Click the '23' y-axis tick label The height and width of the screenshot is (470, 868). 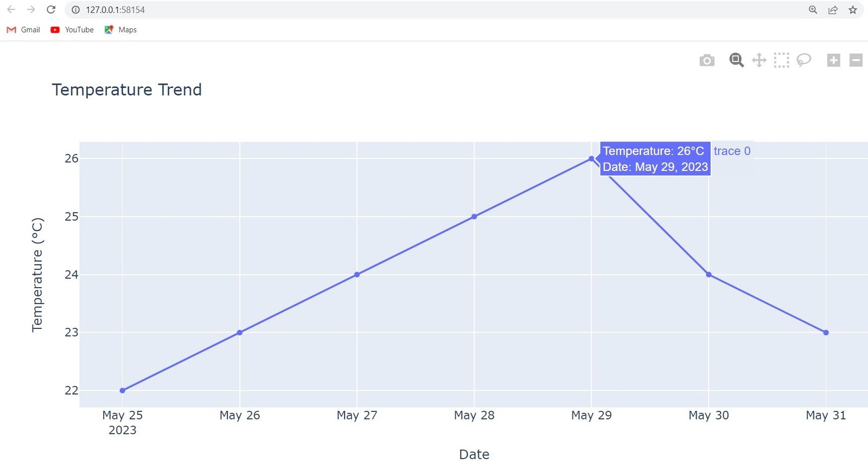tap(72, 332)
